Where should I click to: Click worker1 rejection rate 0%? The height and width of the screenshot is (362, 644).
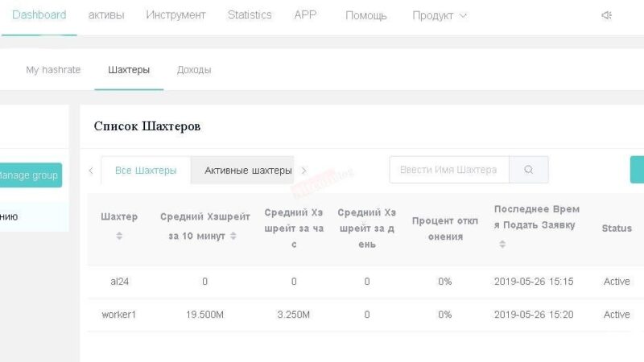445,315
